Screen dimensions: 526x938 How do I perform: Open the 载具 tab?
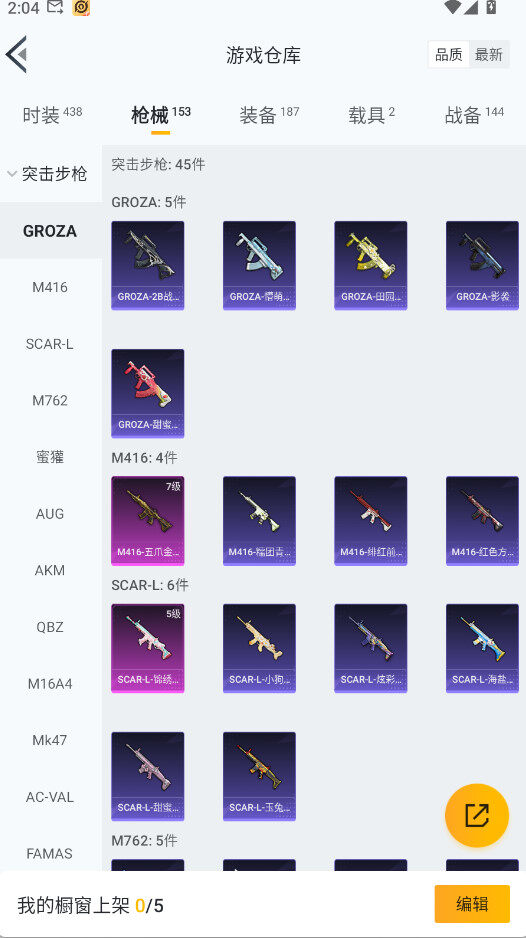pos(372,114)
